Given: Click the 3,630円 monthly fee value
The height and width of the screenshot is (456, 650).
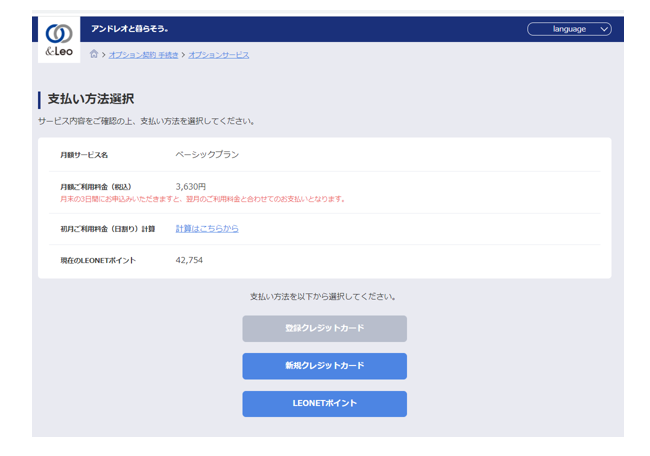Looking at the screenshot, I should (190, 186).
